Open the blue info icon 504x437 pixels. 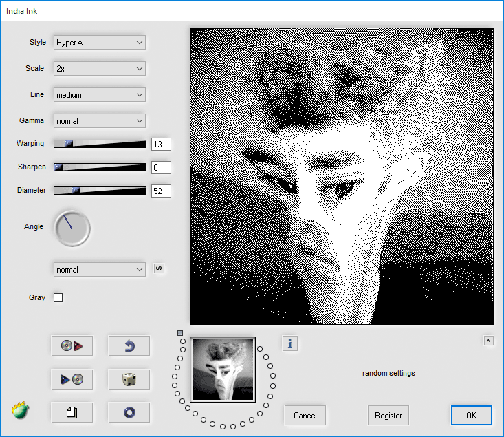tap(290, 343)
